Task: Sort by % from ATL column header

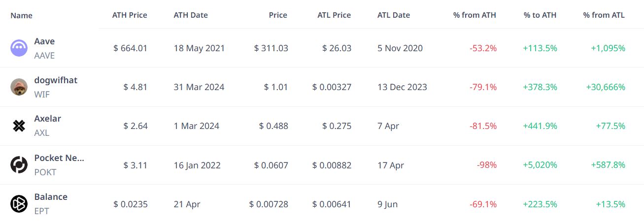Action: coord(604,15)
